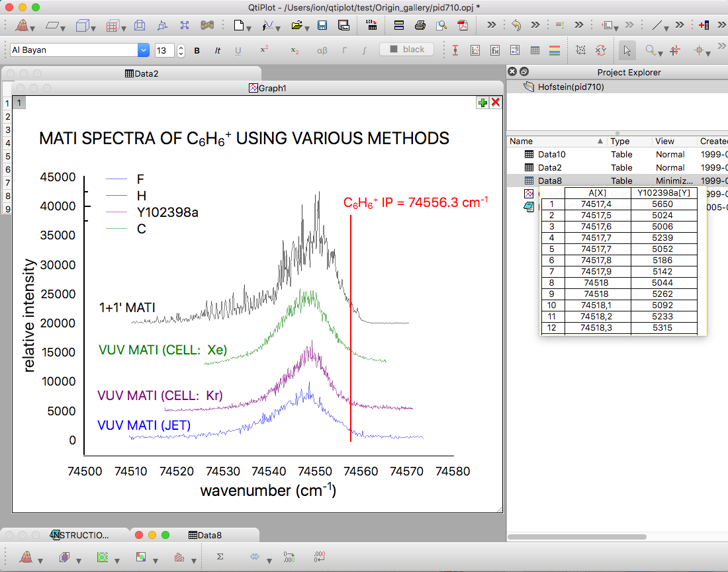Click the data reader crosshair tool
Viewport: 728px width, 572px height.
674,50
